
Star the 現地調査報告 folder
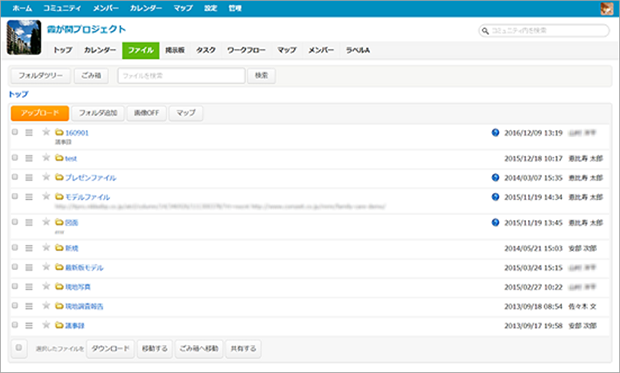click(46, 305)
